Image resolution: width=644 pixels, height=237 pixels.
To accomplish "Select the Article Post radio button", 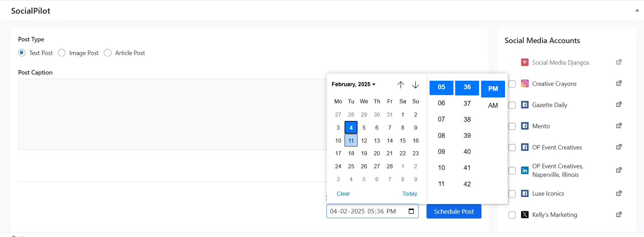I will 108,53.
